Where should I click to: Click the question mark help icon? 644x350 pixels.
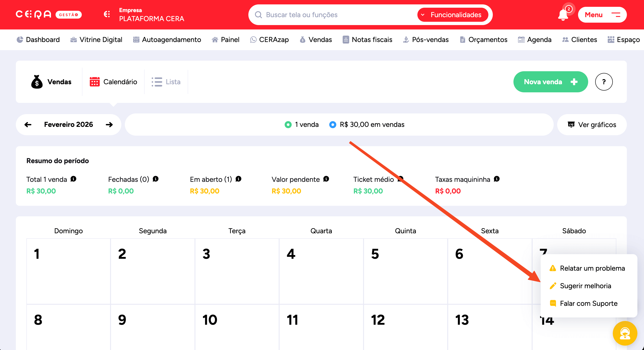[604, 82]
